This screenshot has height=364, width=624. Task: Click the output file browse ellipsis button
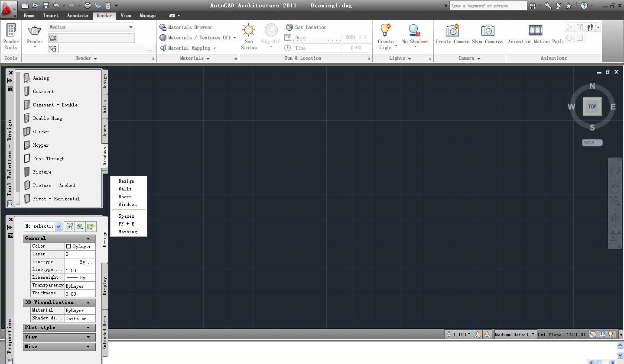(150, 49)
